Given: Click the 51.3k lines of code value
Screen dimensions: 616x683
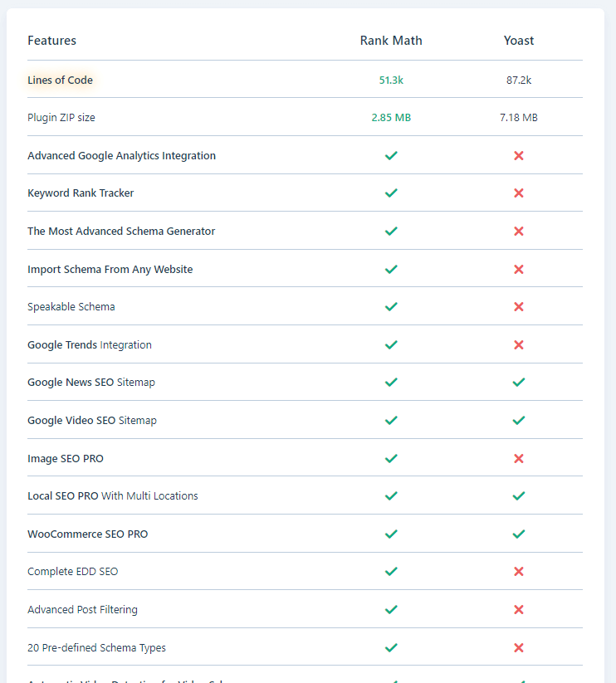Looking at the screenshot, I should point(391,80).
